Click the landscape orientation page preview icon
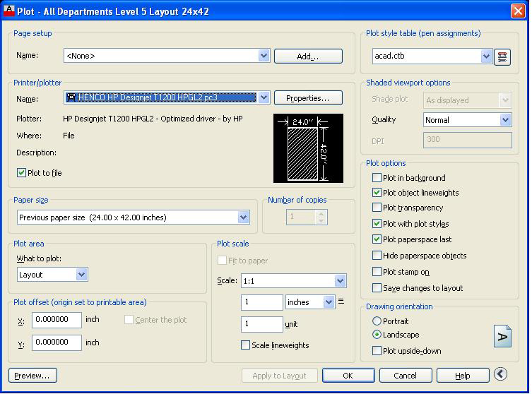The image size is (532, 394). (x=502, y=336)
